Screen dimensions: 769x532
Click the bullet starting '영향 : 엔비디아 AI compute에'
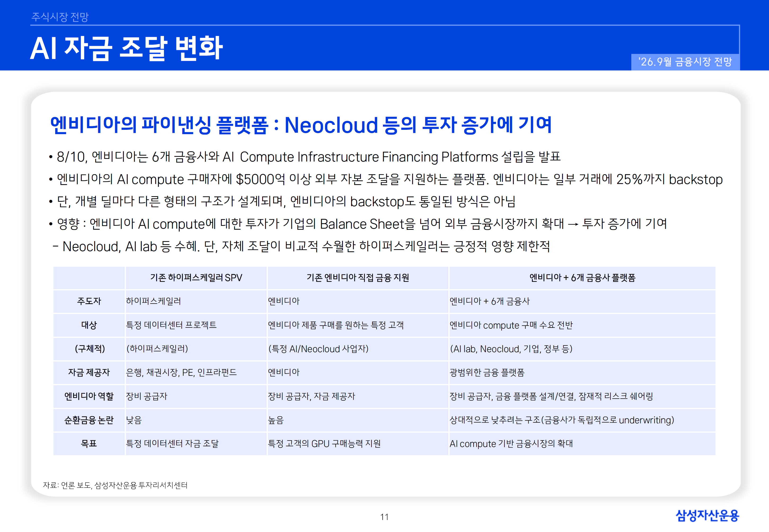click(358, 224)
